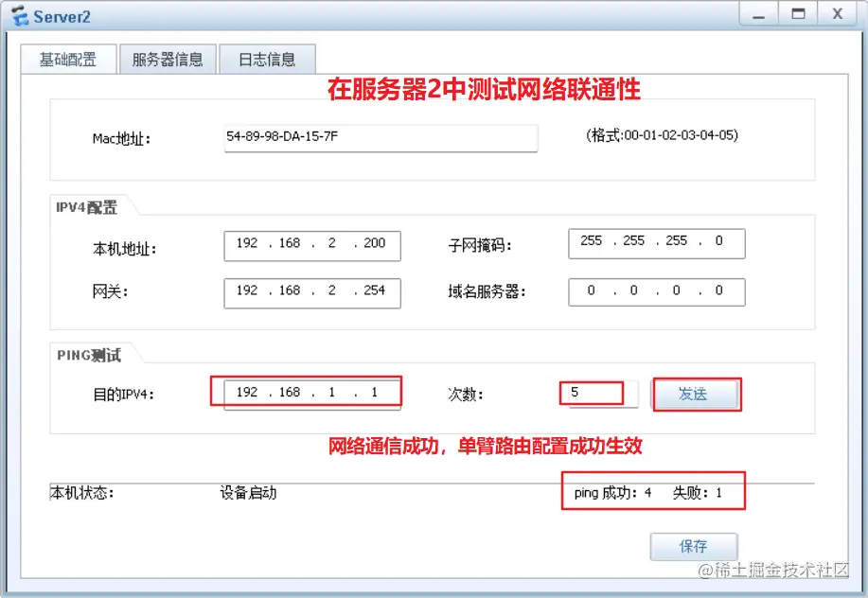Select the 基础配置 tab
The height and width of the screenshot is (598, 868).
click(x=68, y=59)
